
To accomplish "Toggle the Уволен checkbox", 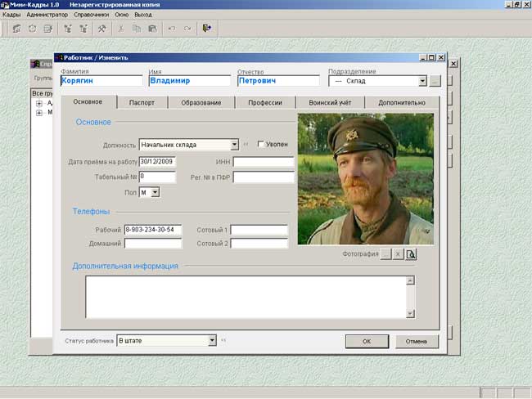I will [260, 144].
